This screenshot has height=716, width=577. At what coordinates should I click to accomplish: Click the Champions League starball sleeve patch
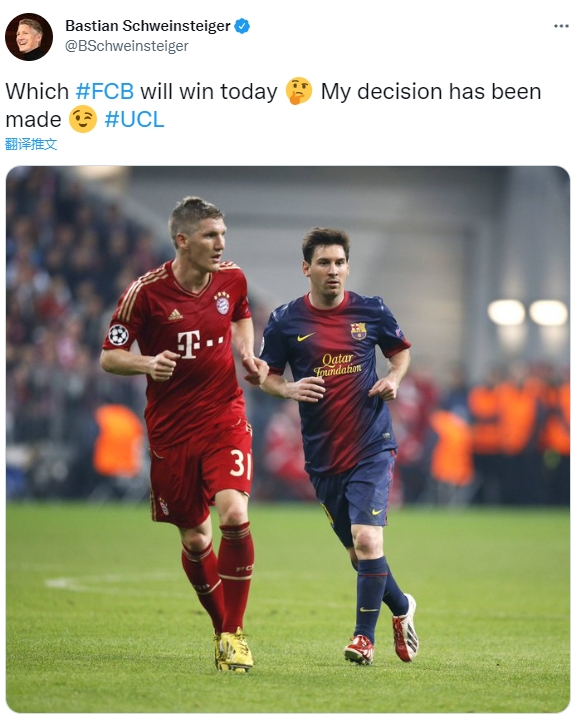(x=119, y=335)
